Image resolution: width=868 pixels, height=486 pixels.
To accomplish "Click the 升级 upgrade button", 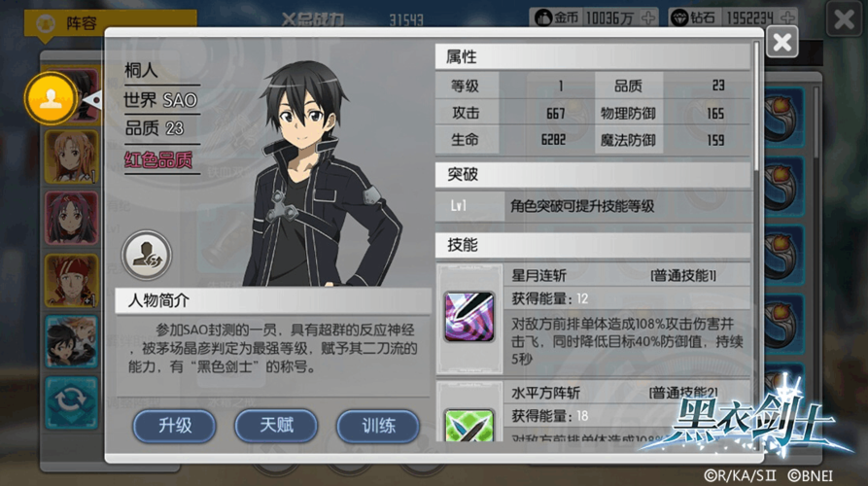I will click(x=174, y=426).
